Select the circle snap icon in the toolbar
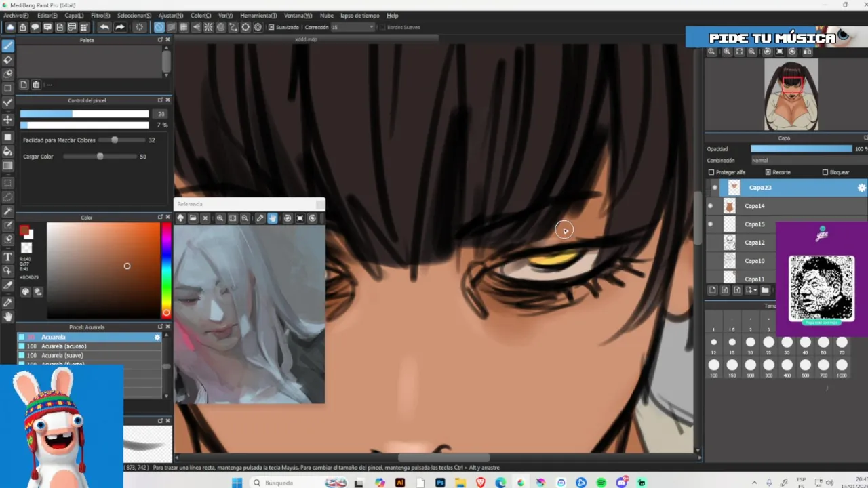Image resolution: width=868 pixels, height=488 pixels. (x=221, y=27)
